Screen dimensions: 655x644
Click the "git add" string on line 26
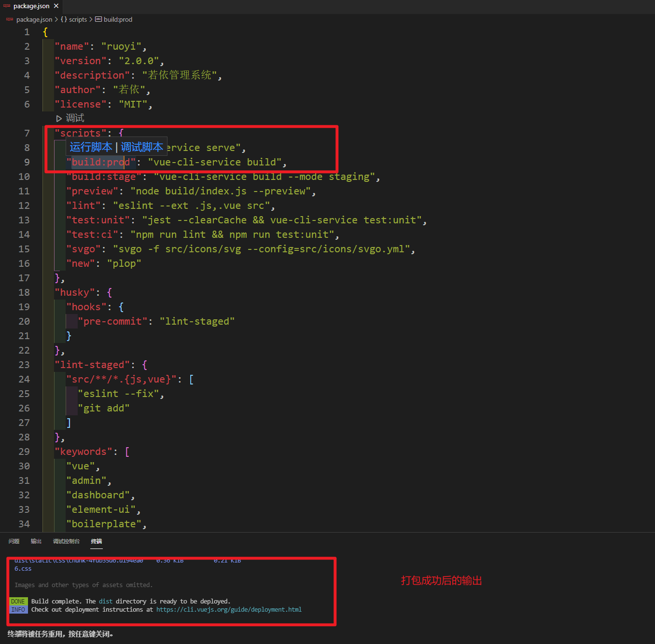pos(104,408)
